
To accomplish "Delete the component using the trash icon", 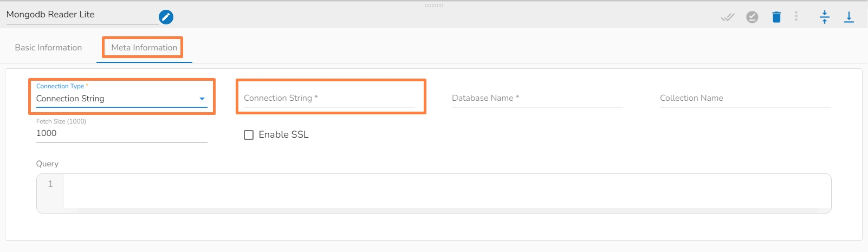I will point(776,17).
